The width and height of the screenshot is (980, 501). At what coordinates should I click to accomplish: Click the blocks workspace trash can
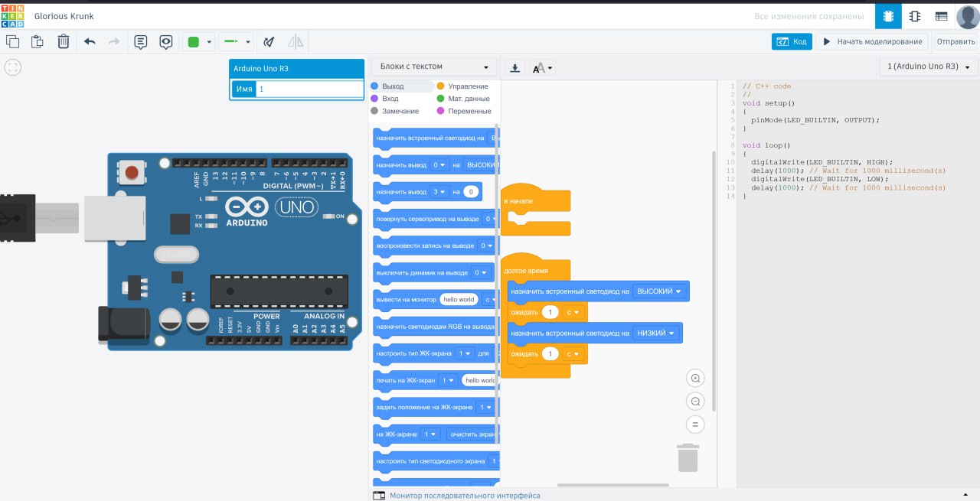[x=688, y=457]
